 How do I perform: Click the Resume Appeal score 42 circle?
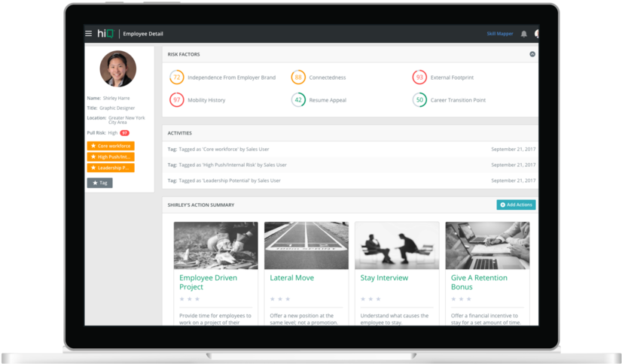point(298,99)
